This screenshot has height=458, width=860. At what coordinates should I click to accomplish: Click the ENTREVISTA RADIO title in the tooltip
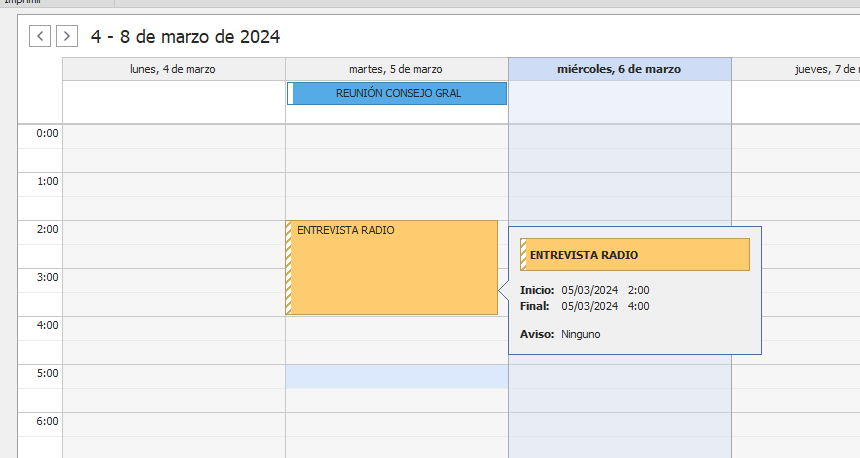click(x=584, y=255)
